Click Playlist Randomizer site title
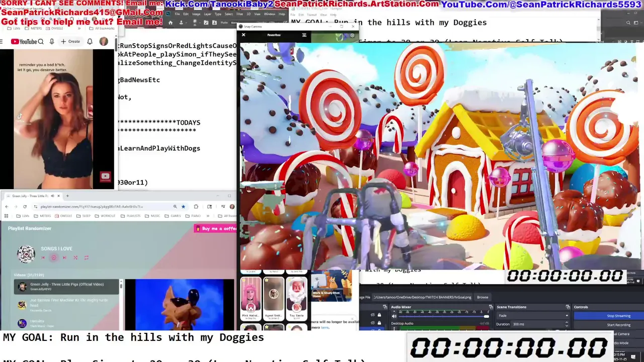This screenshot has width=644, height=362. pyautogui.click(x=30, y=228)
